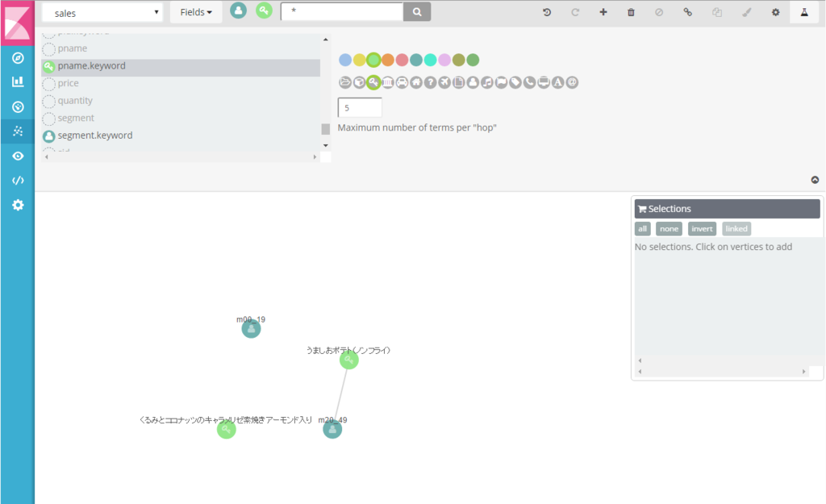This screenshot has height=504, width=826.
Task: Pick the yellow color swatch
Action: point(359,60)
